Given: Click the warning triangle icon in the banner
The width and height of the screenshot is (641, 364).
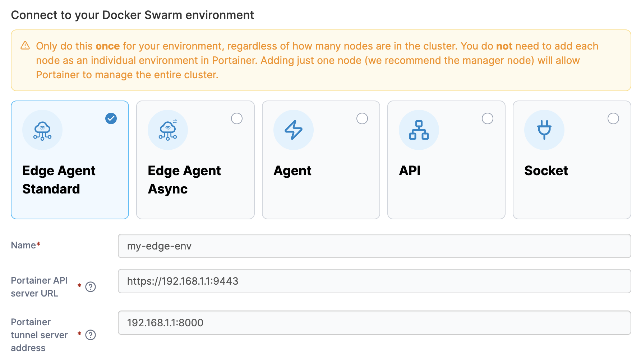Looking at the screenshot, I should tap(25, 46).
